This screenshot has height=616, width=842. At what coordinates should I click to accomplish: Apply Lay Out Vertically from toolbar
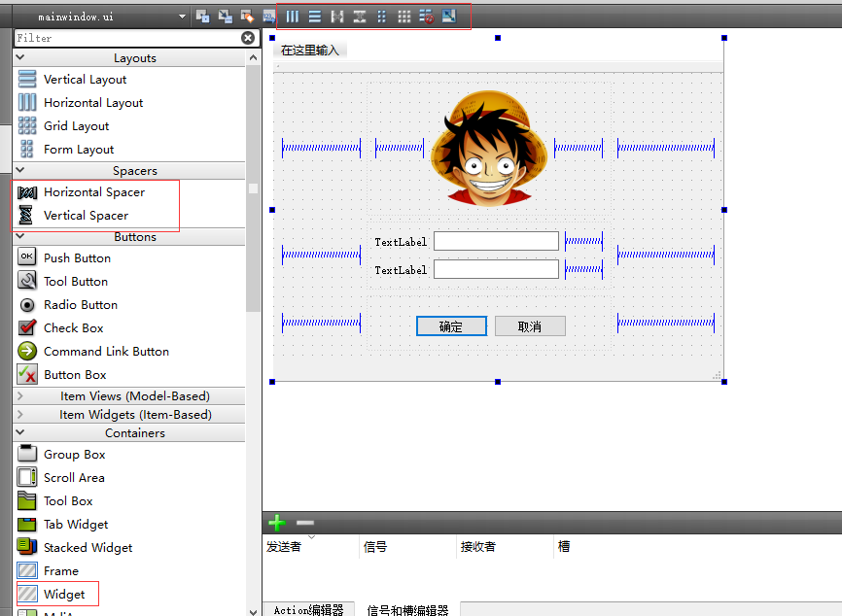tap(315, 17)
